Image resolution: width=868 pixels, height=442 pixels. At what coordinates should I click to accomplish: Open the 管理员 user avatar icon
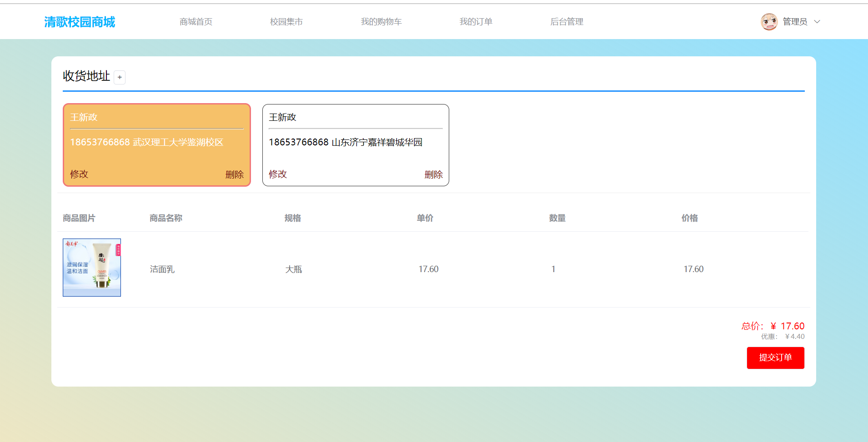click(768, 21)
